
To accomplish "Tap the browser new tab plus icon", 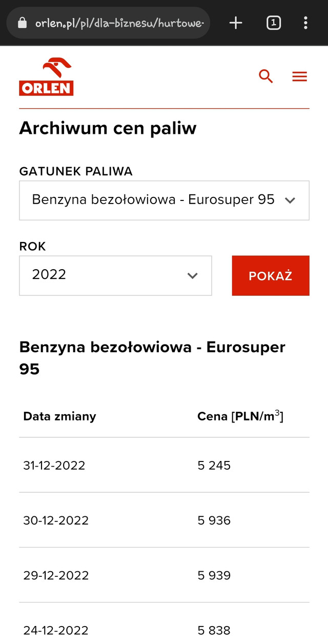I will pos(235,23).
